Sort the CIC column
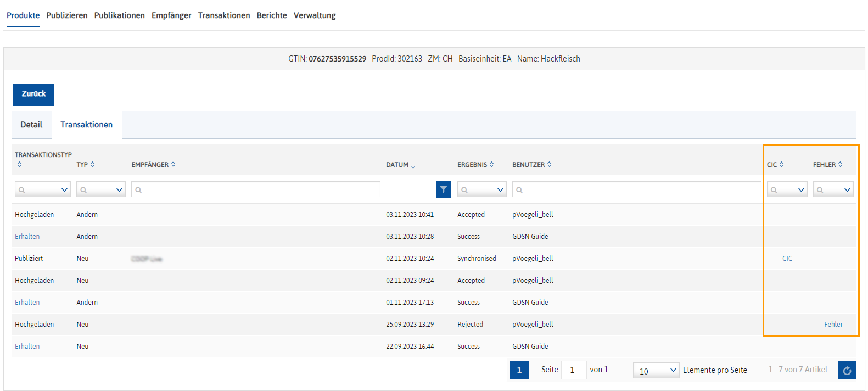Image resolution: width=868 pixels, height=391 pixels. point(781,164)
